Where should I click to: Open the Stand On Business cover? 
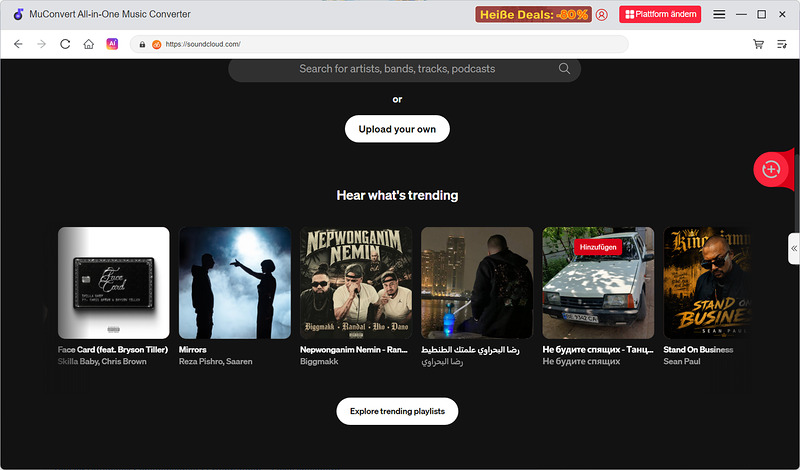click(707, 283)
